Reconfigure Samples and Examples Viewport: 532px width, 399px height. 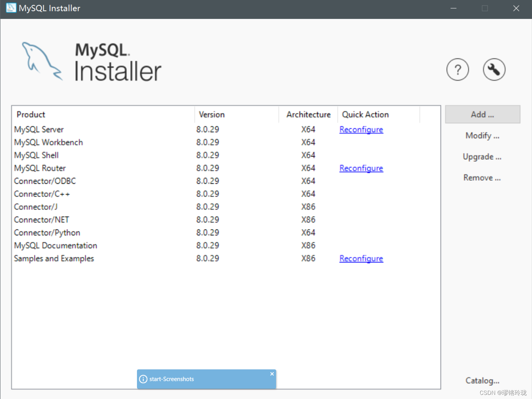tap(361, 259)
